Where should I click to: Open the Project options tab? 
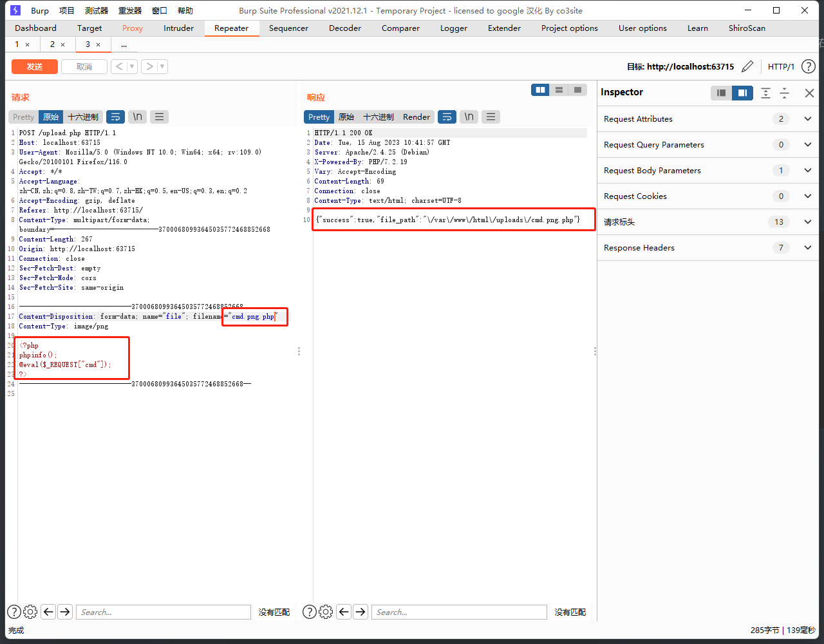[x=570, y=28]
